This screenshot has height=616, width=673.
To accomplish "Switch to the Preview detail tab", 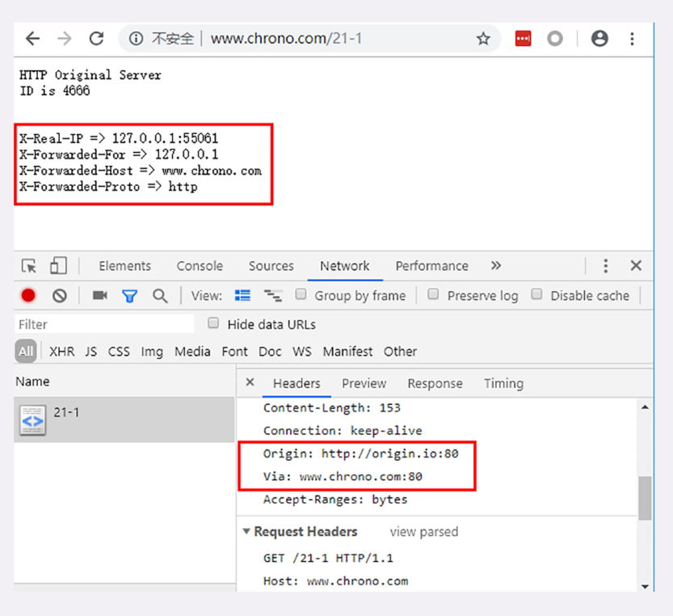I will 364,383.
